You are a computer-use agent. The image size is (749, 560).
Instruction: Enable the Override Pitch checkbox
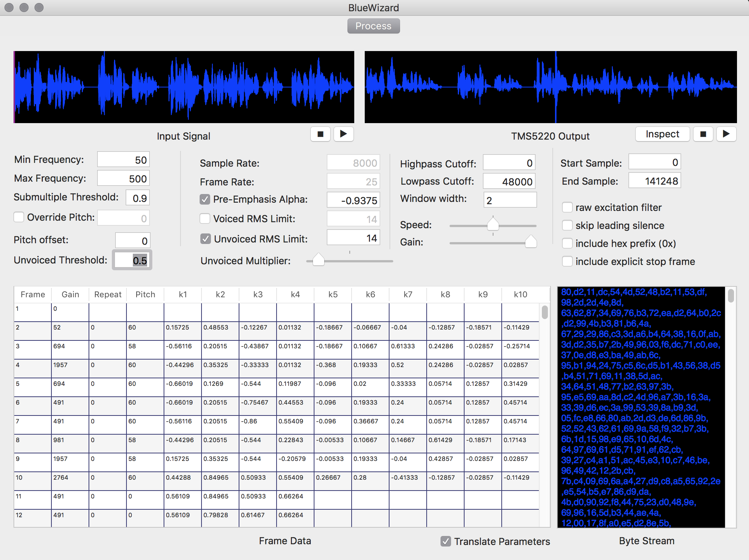[x=19, y=217]
